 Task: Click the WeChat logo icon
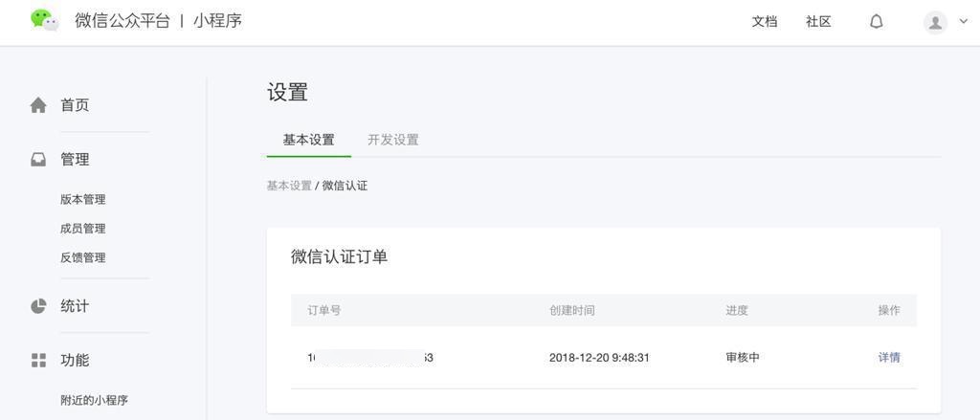click(x=44, y=20)
